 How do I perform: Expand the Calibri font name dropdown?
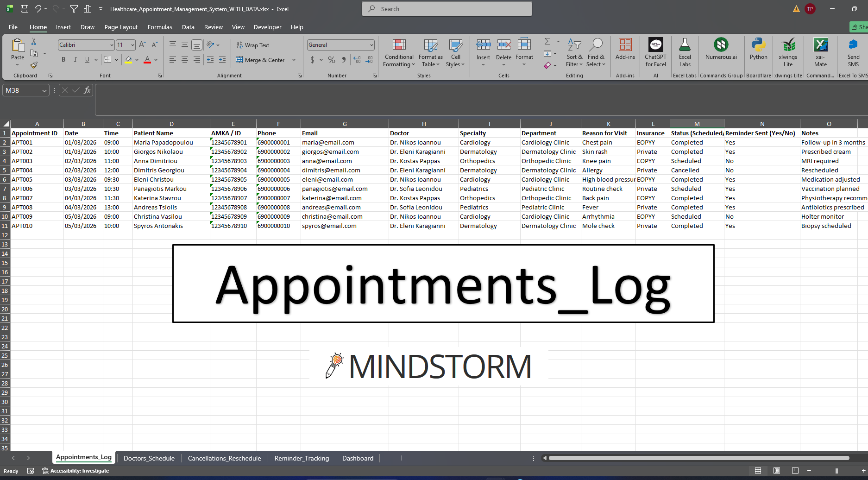[x=112, y=45]
